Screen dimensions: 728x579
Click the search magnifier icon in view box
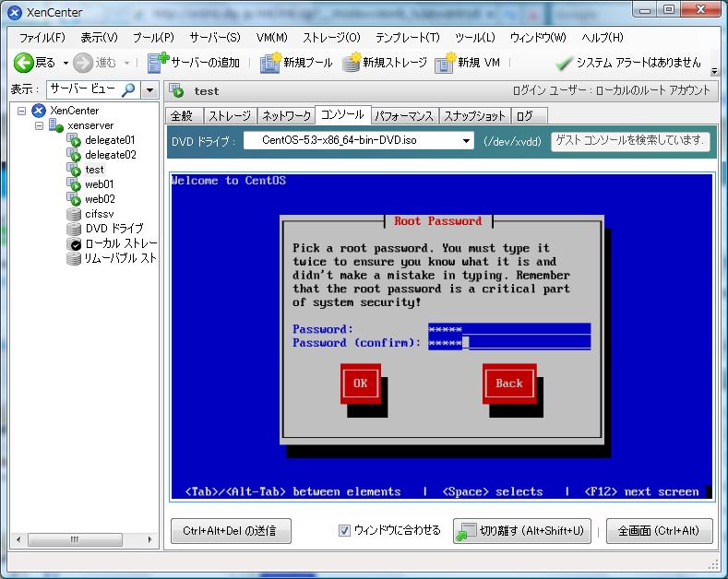click(128, 89)
